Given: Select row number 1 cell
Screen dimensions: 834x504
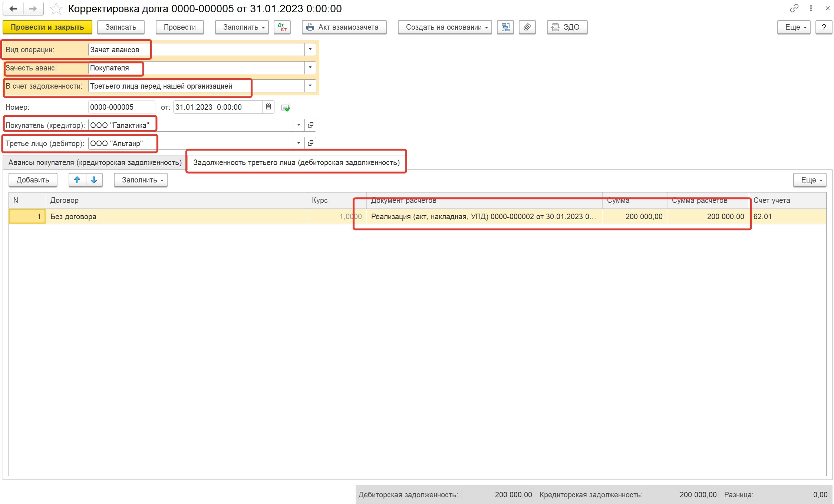Looking at the screenshot, I should (27, 217).
